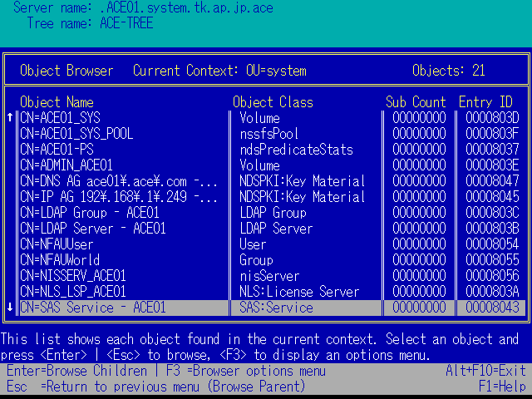Click the nssfsPool object class cell
The width and height of the screenshot is (532, 399).
coord(269,134)
